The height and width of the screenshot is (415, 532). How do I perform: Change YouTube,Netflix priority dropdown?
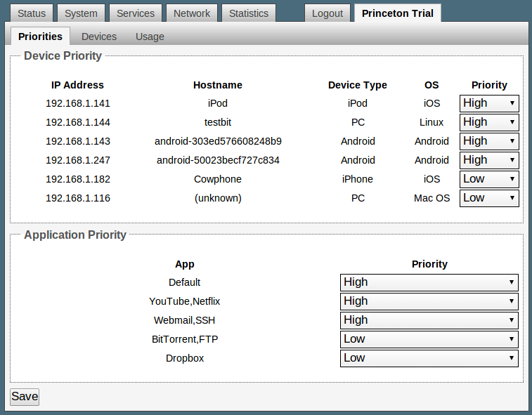click(x=429, y=301)
